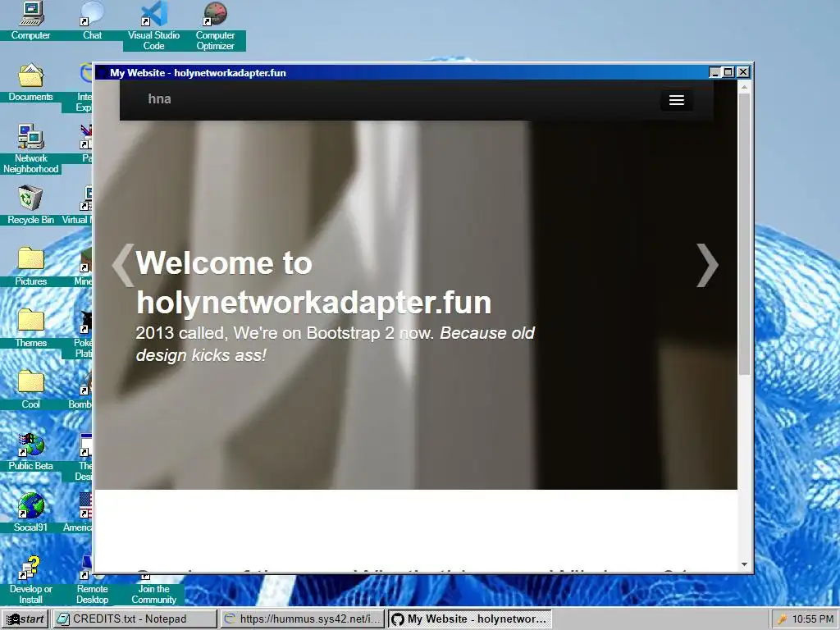Open the Cool folder

pos(30,390)
